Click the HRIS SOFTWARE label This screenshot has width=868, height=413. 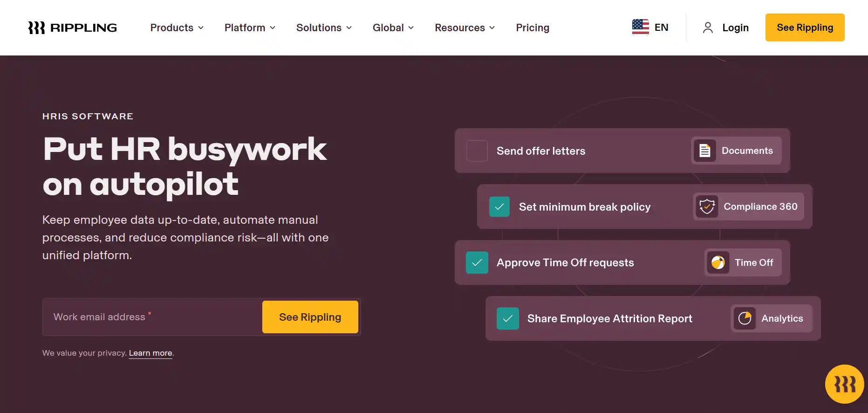88,116
